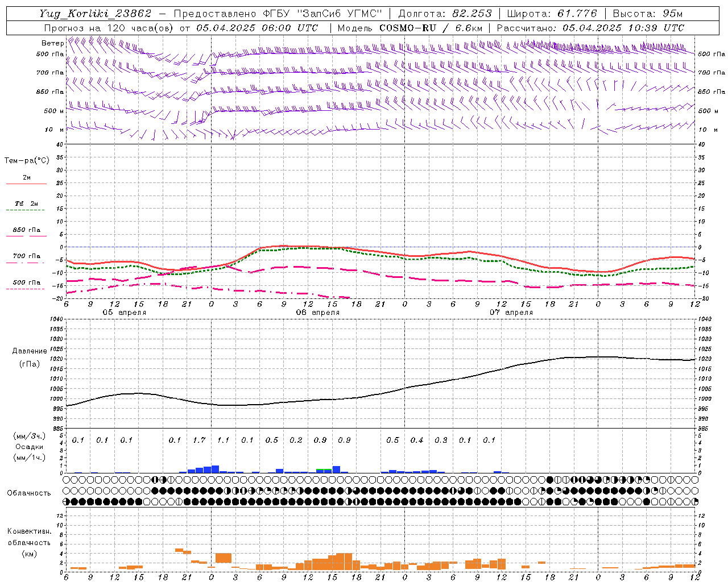
Task: Click the Облачность row label
Action: [29, 493]
